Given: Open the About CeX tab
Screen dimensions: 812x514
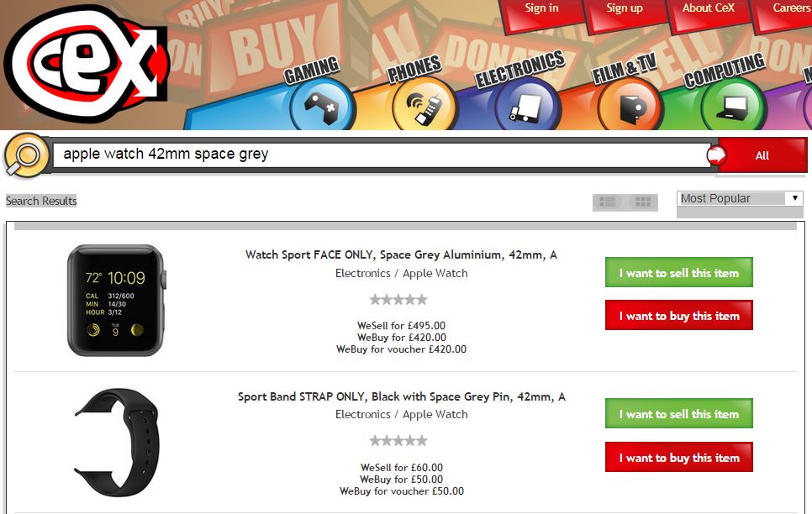Looking at the screenshot, I should pos(708,8).
